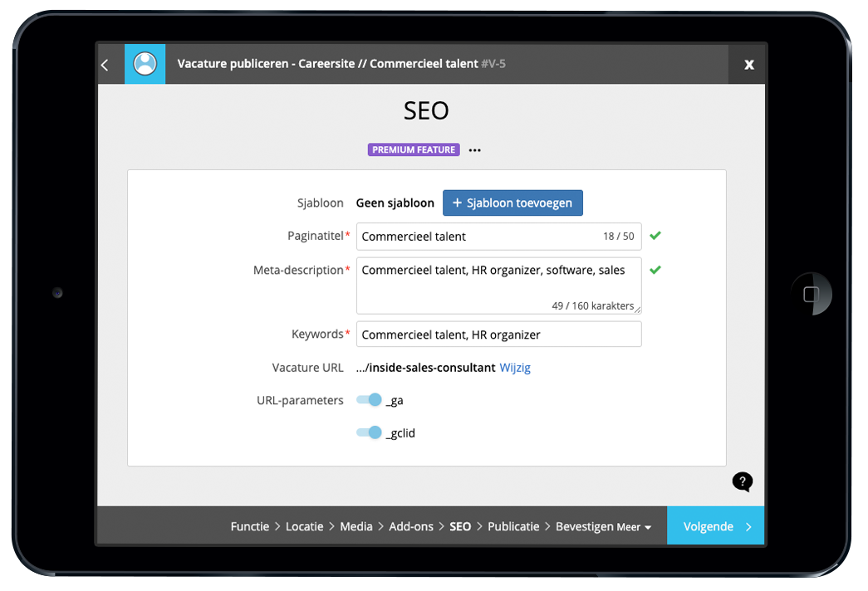Image resolution: width=868 pixels, height=591 pixels.
Task: Go to the Functie step
Action: point(250,526)
